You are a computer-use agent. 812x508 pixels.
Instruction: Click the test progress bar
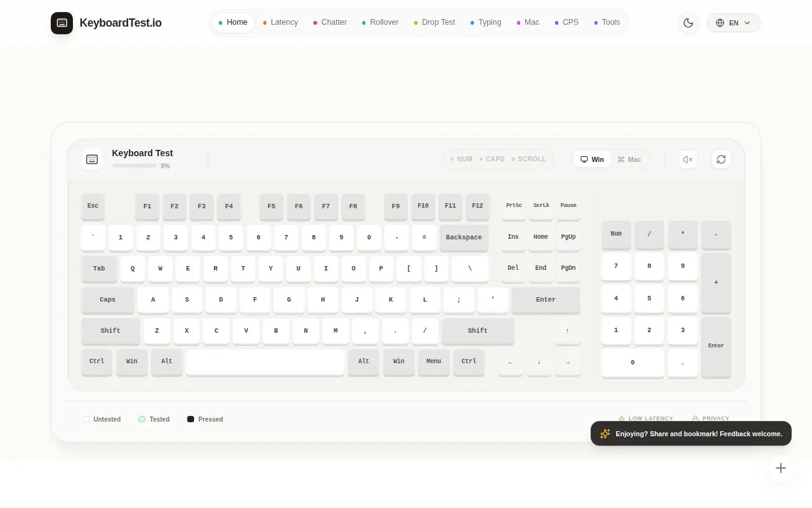134,166
